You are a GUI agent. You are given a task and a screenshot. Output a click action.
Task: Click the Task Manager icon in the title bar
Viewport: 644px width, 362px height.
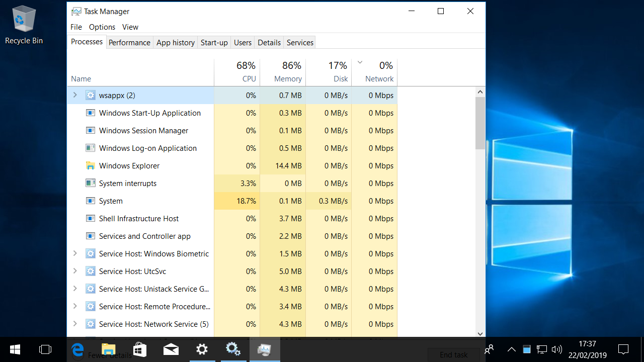click(x=76, y=11)
